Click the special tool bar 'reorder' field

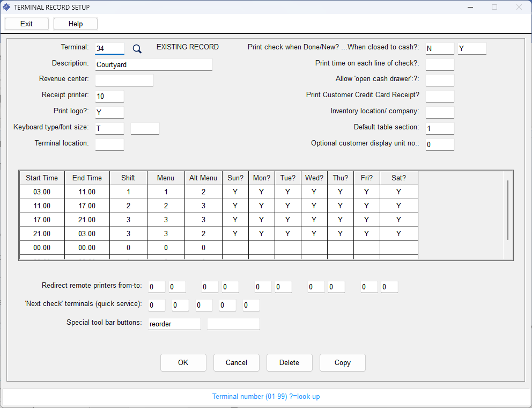tap(174, 324)
